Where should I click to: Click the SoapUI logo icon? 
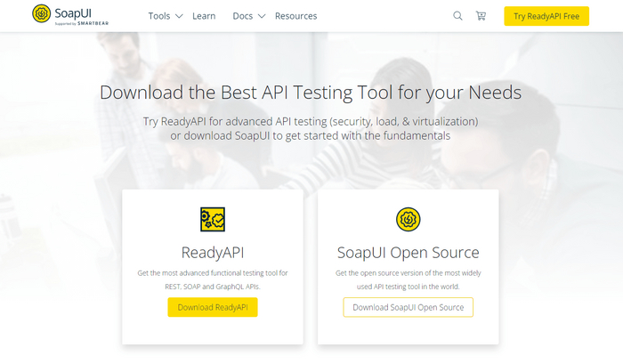click(x=41, y=13)
